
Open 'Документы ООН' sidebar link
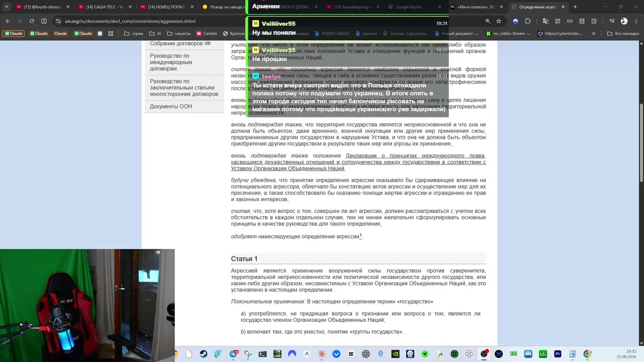171,107
